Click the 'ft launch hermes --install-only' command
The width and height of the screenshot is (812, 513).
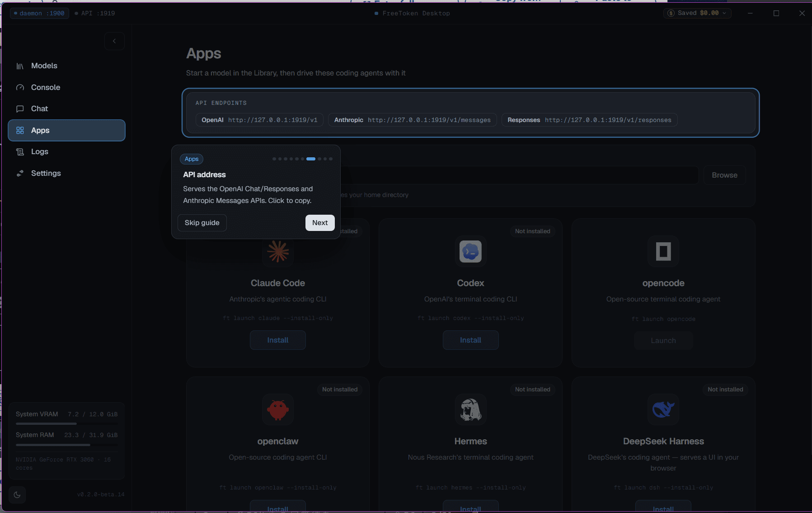(x=470, y=488)
